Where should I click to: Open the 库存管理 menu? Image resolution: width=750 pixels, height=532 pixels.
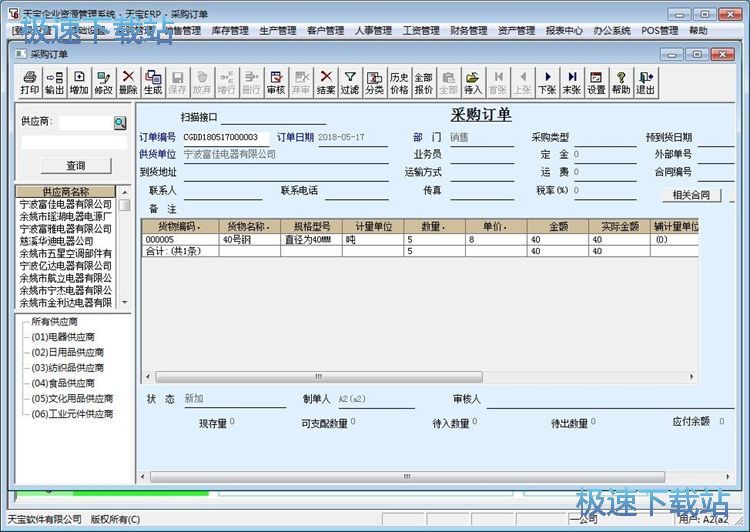(x=229, y=31)
